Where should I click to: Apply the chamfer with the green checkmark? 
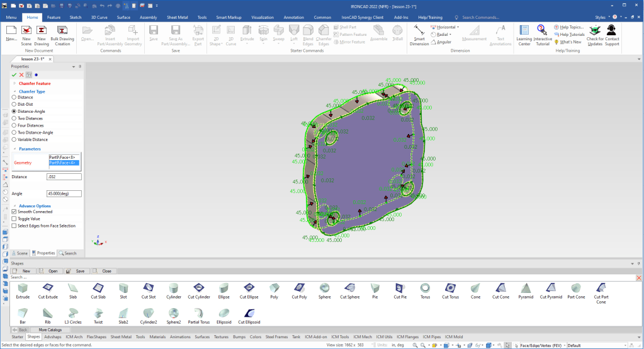point(14,74)
